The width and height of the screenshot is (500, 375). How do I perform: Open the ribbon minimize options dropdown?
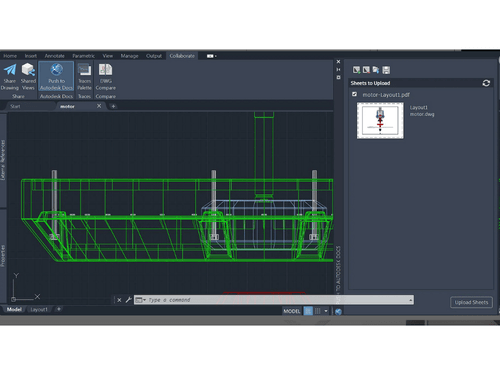tap(212, 56)
